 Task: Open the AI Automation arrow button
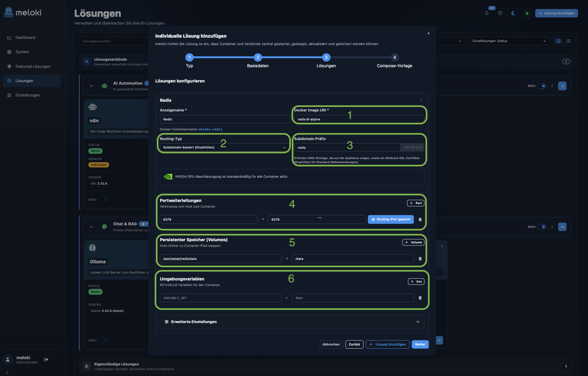click(562, 86)
